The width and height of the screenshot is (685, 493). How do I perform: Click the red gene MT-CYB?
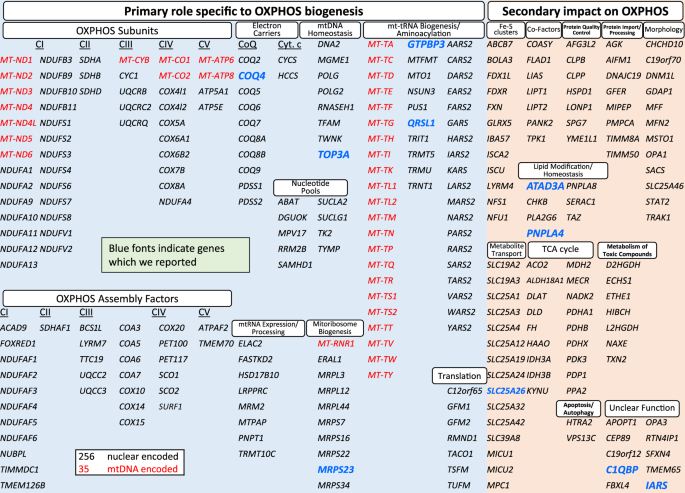point(134,60)
